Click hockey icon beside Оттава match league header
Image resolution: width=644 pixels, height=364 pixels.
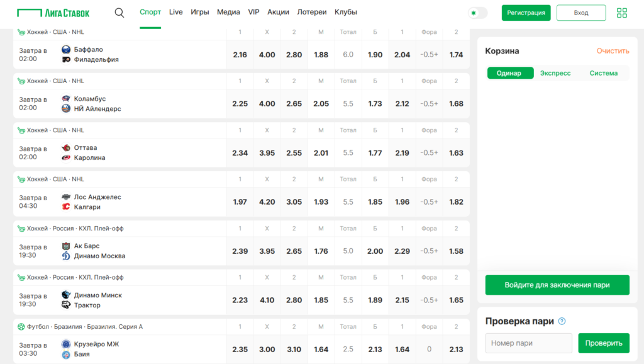[x=21, y=130]
